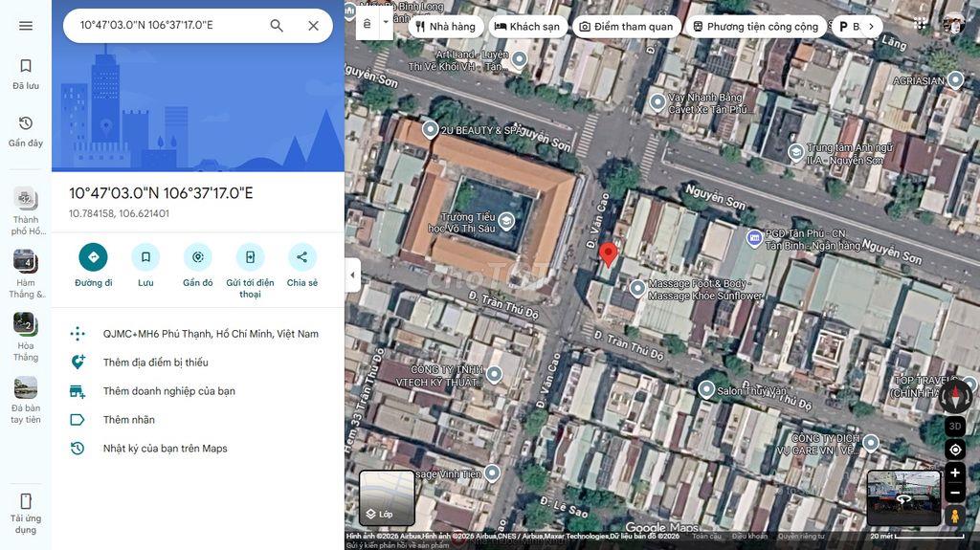Open Trường Tiểu học Võ Thị Sáu marker
The image size is (980, 550).
tap(506, 221)
